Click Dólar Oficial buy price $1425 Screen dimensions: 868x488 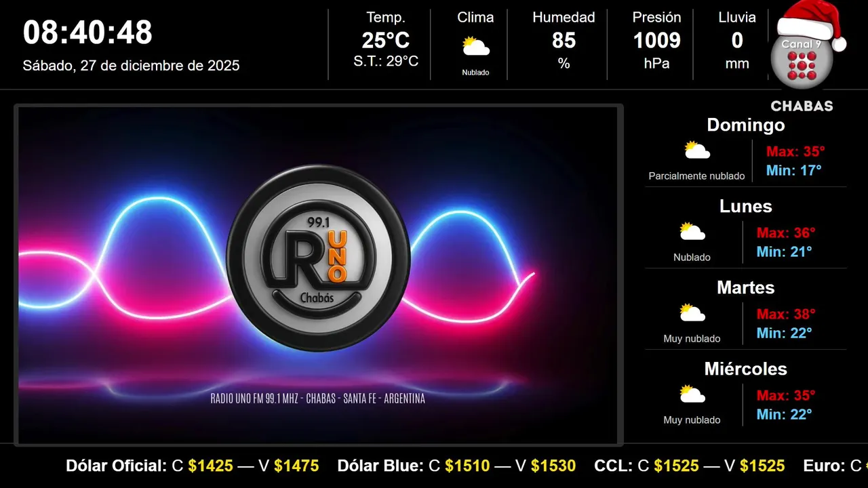point(211,466)
